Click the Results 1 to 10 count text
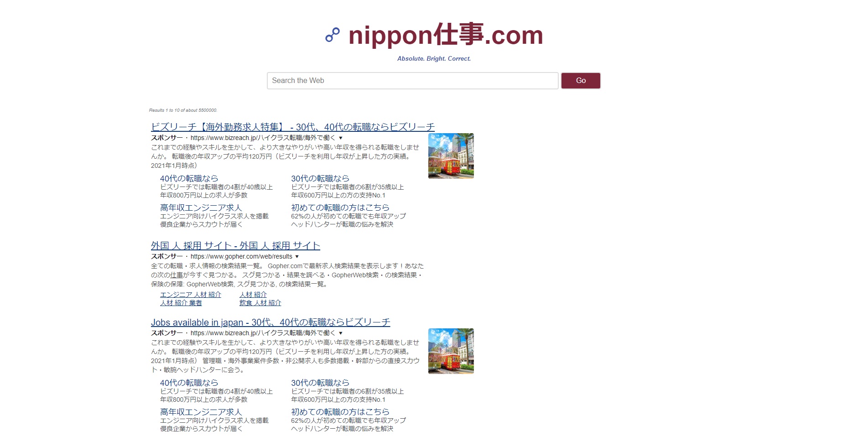The width and height of the screenshot is (868, 436). pos(183,110)
